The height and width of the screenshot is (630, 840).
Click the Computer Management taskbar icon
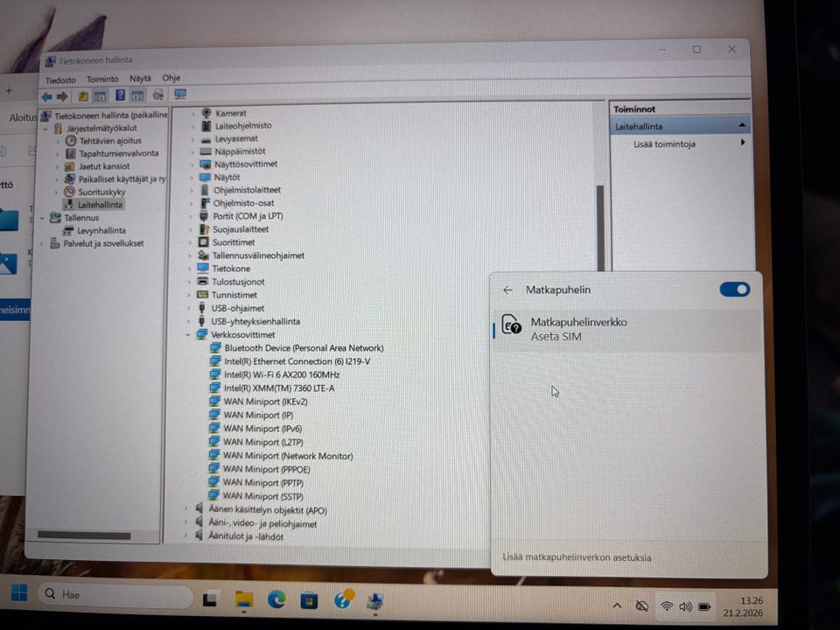(x=375, y=602)
